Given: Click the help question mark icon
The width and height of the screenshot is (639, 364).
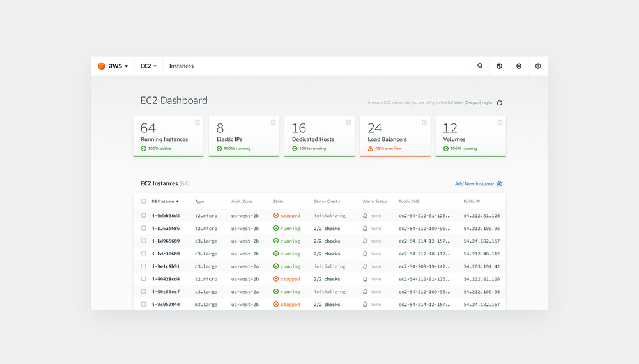Looking at the screenshot, I should click(538, 66).
